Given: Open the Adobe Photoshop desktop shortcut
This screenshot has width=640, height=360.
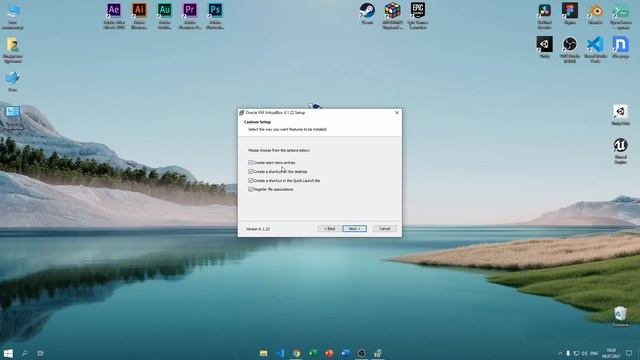Looking at the screenshot, I should (215, 16).
